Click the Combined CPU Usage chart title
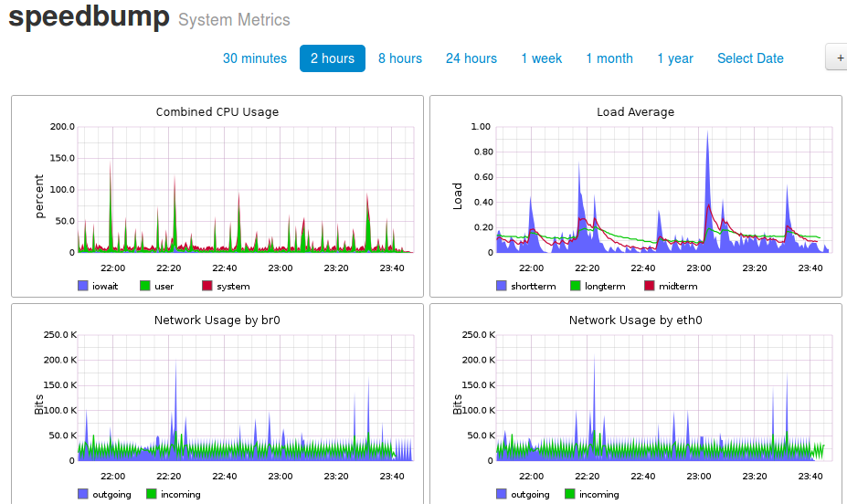The width and height of the screenshot is (847, 504). (217, 111)
